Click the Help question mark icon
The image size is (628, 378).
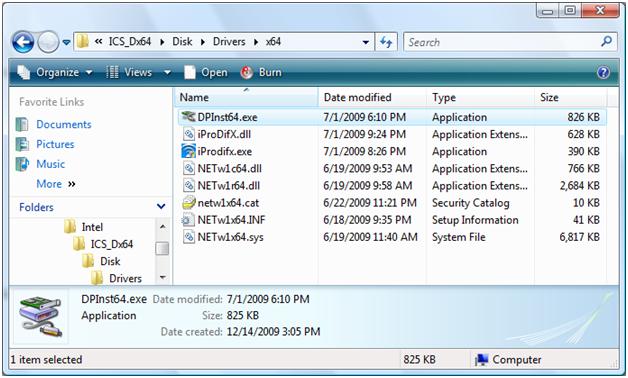603,72
